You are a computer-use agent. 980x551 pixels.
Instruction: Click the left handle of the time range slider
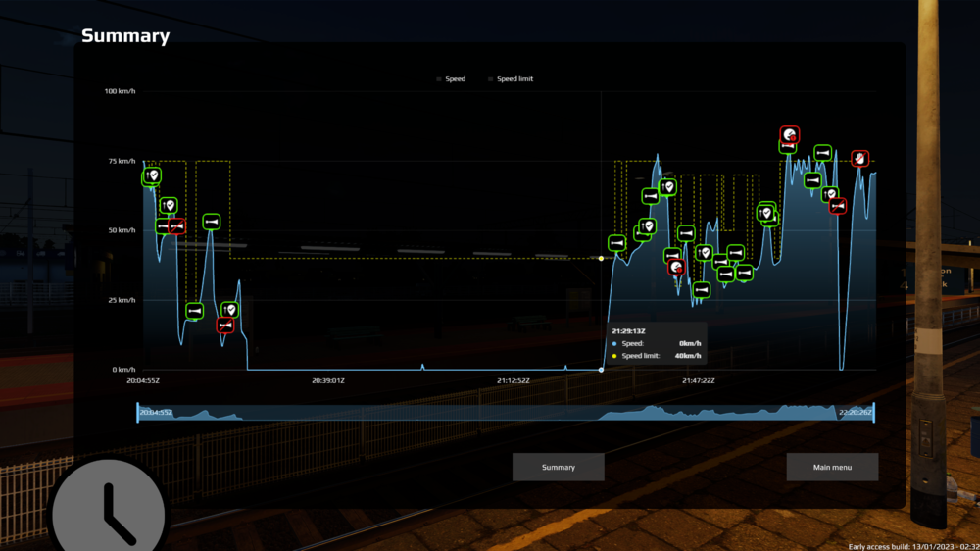[138, 412]
